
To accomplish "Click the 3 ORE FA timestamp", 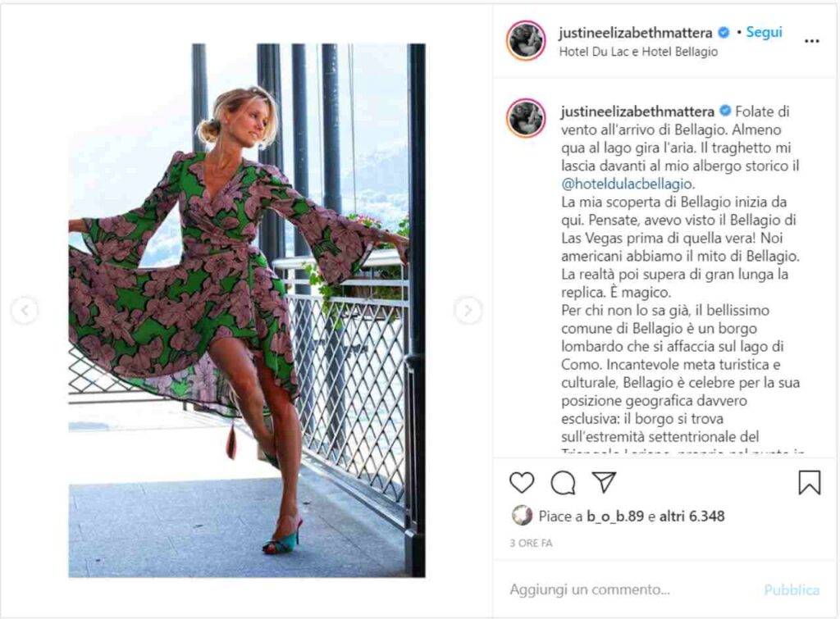I will point(531,543).
